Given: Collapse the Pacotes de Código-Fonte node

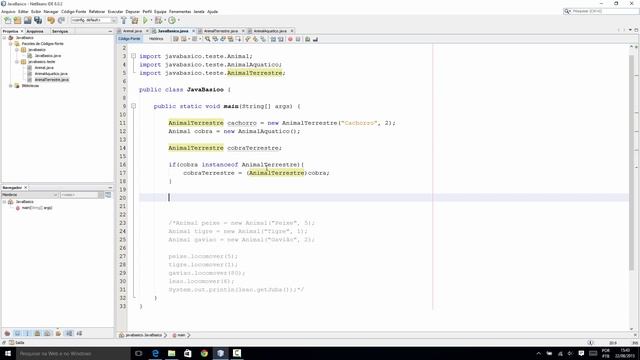Looking at the screenshot, I should coord(11,44).
